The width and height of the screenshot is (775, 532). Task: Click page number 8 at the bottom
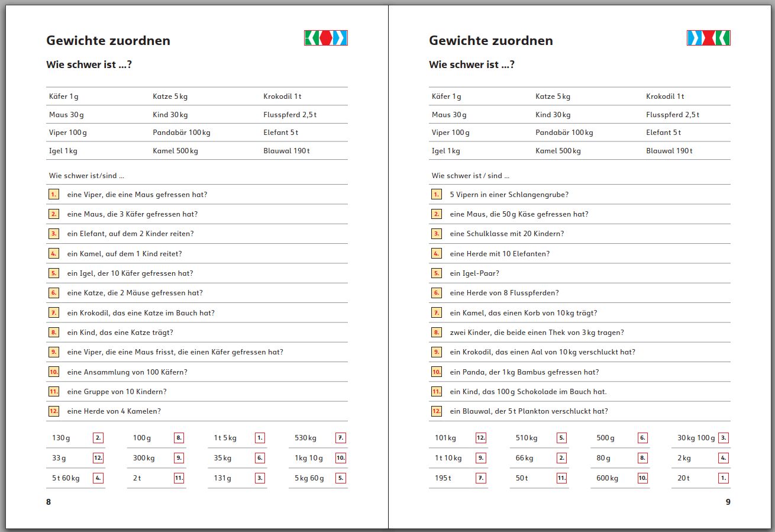point(49,502)
